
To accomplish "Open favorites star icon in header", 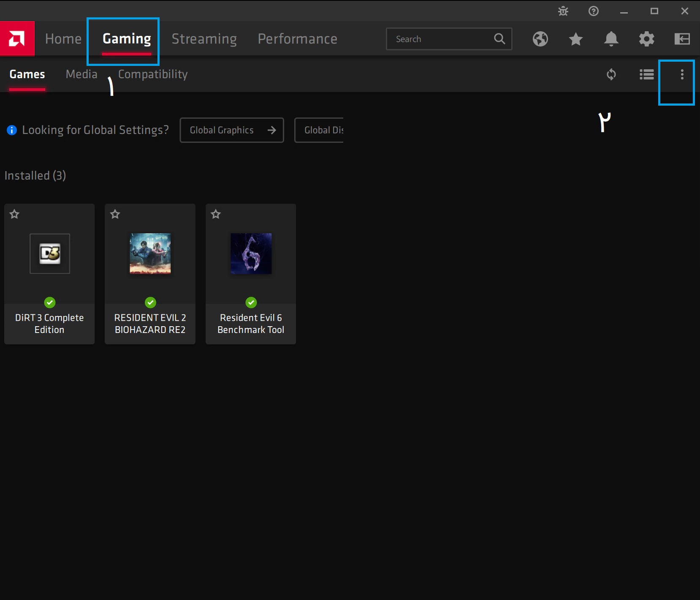I will click(576, 39).
